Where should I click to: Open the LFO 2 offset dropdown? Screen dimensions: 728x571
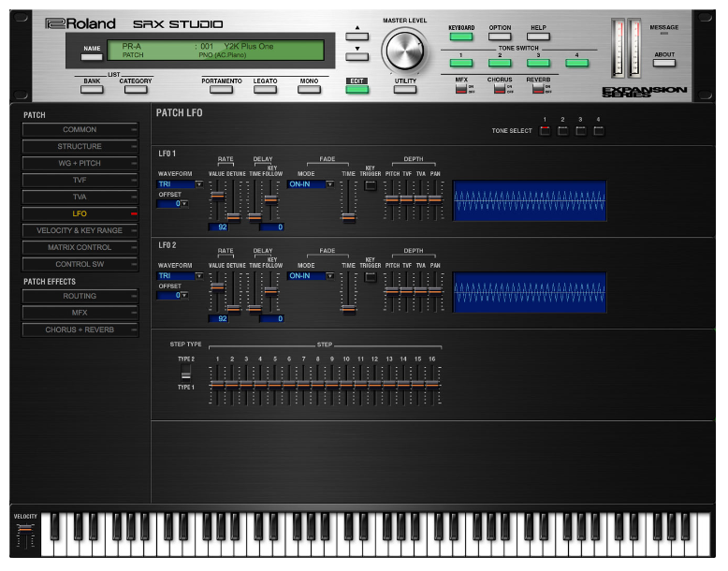pyautogui.click(x=173, y=295)
